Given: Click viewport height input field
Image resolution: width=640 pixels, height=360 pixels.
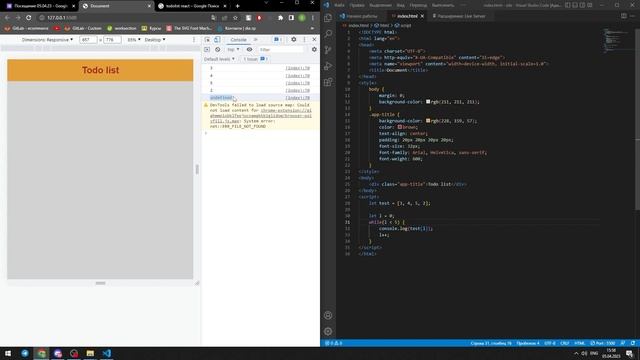Looking at the screenshot, I should pyautogui.click(x=112, y=40).
